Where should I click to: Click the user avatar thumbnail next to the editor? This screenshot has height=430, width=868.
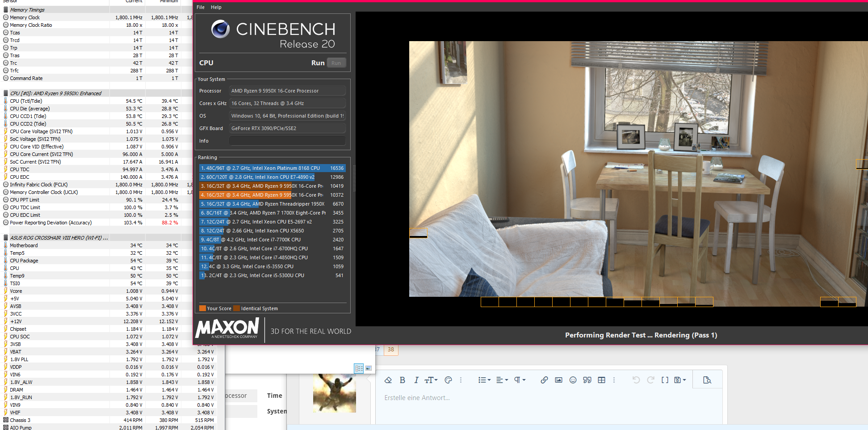coord(335,393)
